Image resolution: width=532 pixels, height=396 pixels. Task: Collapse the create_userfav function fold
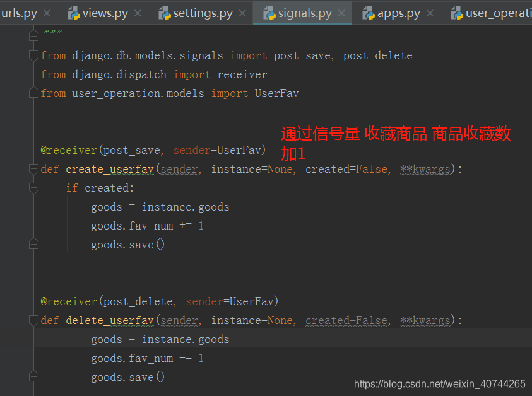pos(33,169)
